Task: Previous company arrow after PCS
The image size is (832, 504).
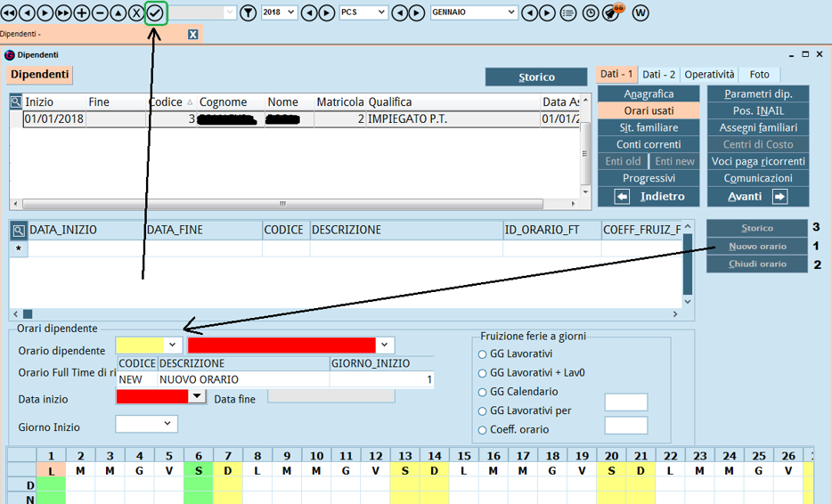Action: click(x=400, y=12)
